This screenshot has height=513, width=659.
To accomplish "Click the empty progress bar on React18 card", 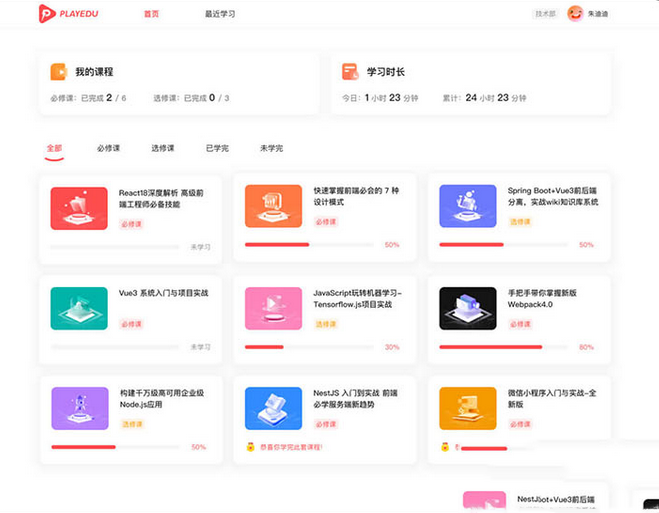I will (115, 247).
